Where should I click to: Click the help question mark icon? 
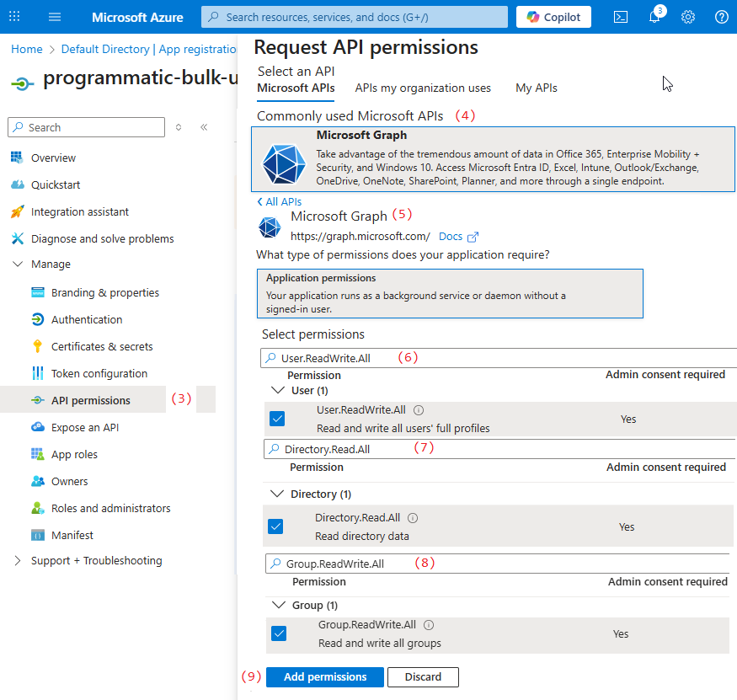721,17
